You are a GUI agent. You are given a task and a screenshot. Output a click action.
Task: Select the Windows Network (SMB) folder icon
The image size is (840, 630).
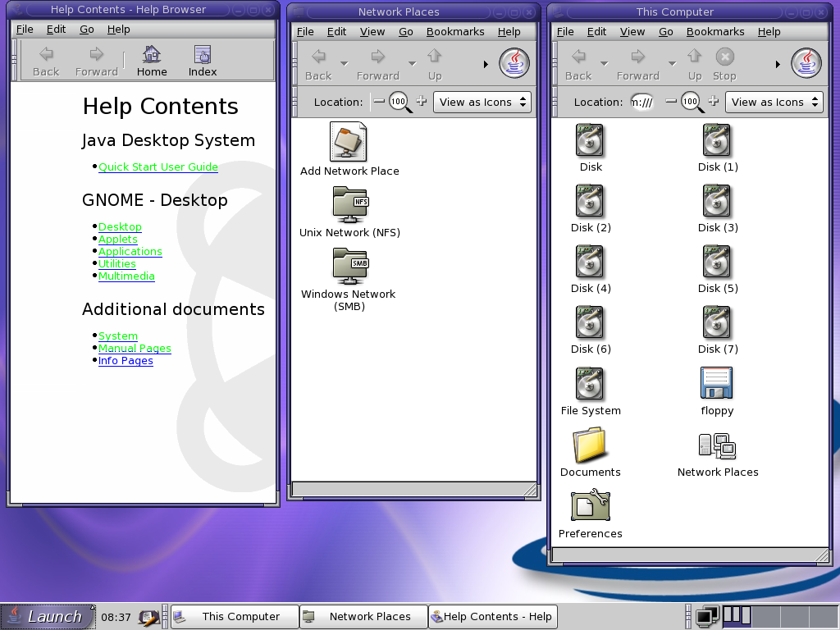(349, 267)
